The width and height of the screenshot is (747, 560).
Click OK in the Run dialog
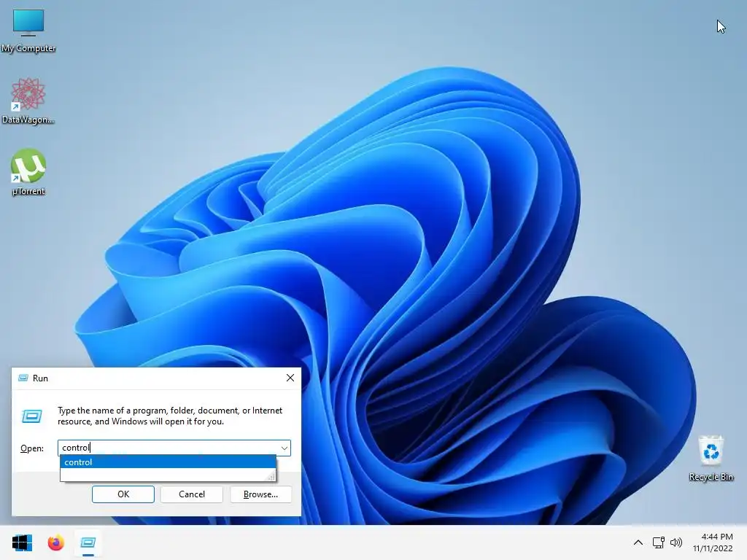pos(123,494)
